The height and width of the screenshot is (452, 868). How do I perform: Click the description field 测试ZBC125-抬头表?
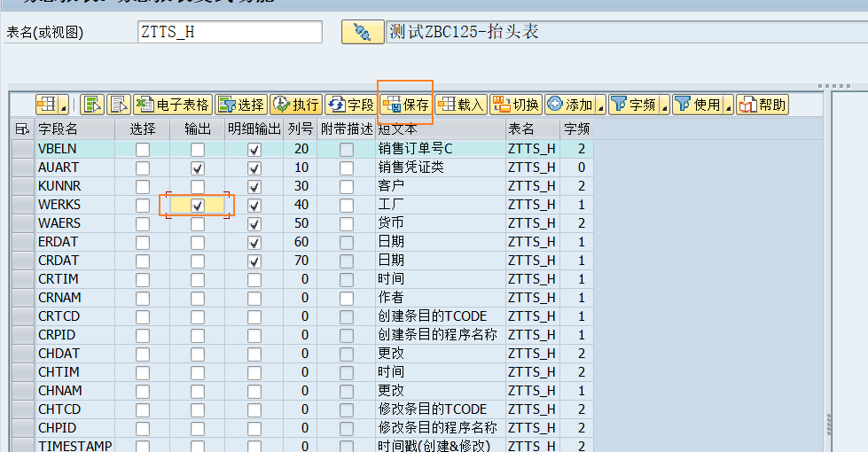click(x=627, y=32)
